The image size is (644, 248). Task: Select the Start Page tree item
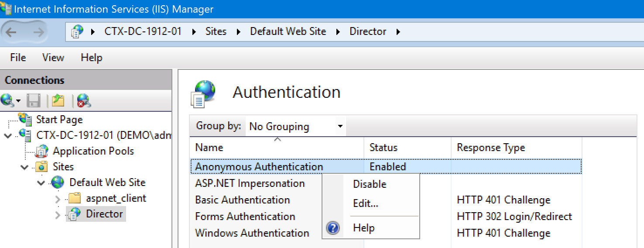(x=59, y=119)
